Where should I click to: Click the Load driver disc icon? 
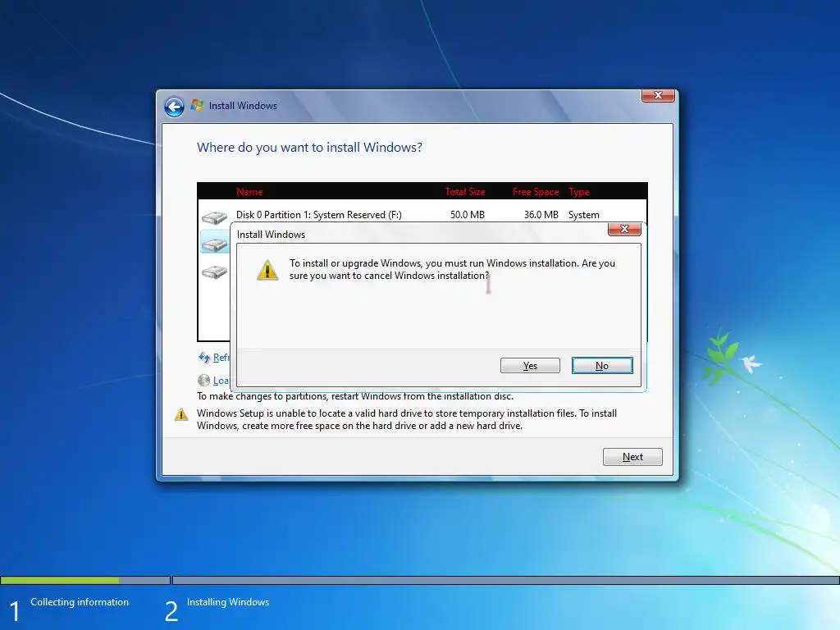click(203, 381)
